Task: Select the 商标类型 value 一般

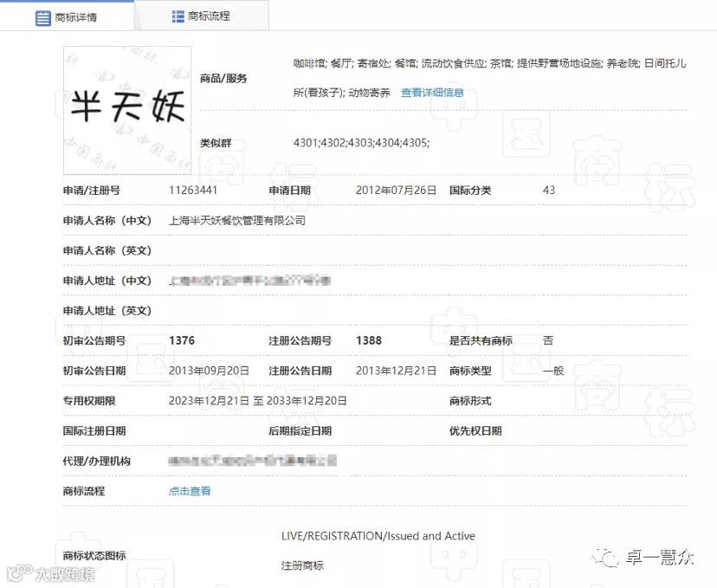Action: [x=553, y=371]
